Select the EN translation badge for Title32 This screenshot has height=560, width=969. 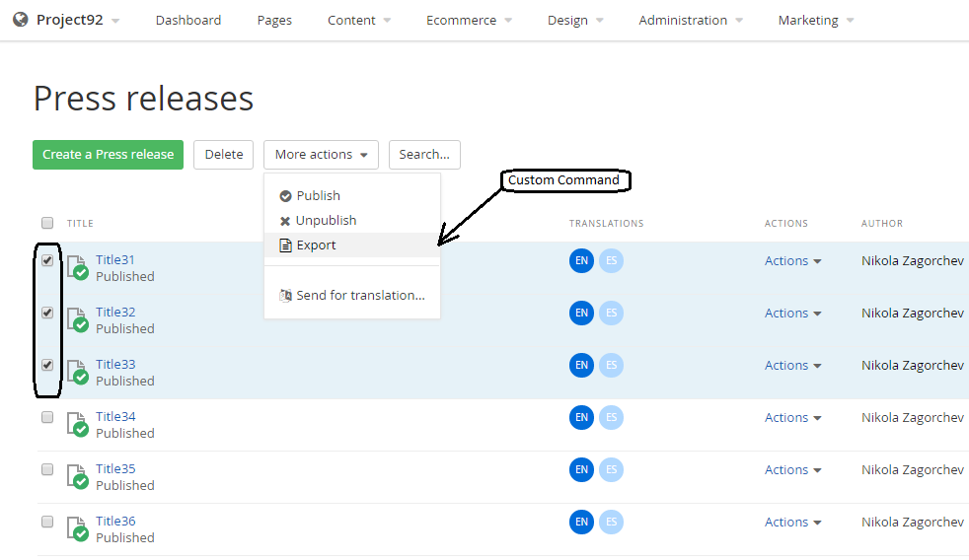[x=581, y=314]
